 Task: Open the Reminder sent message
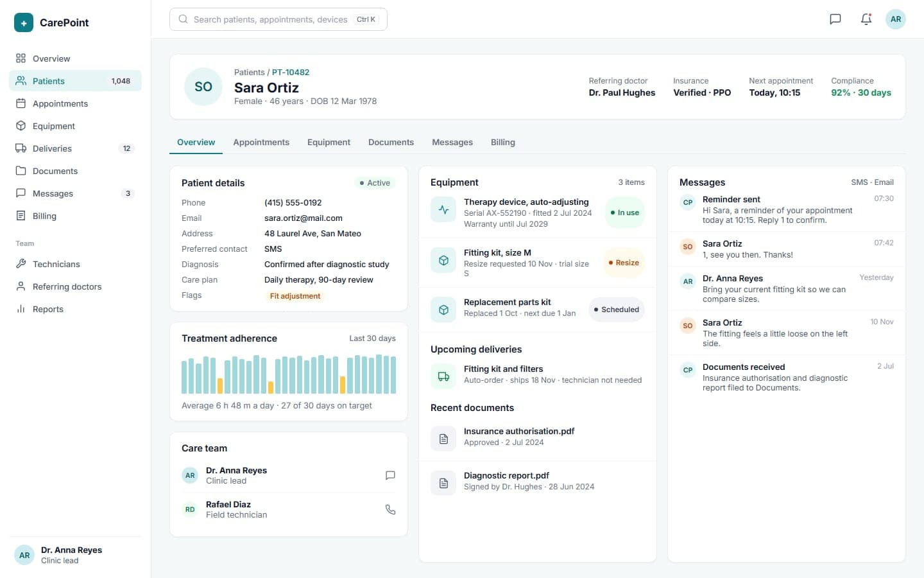(787, 209)
